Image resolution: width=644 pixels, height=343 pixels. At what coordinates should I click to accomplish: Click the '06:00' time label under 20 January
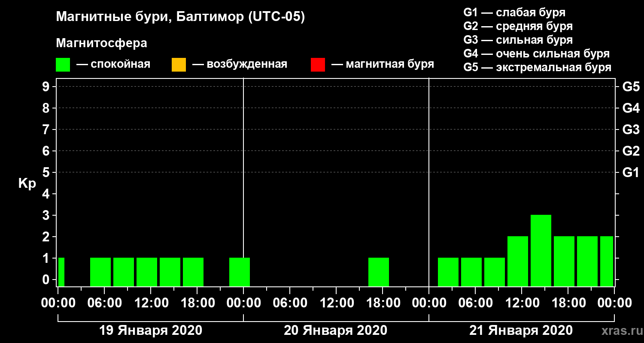(290, 303)
